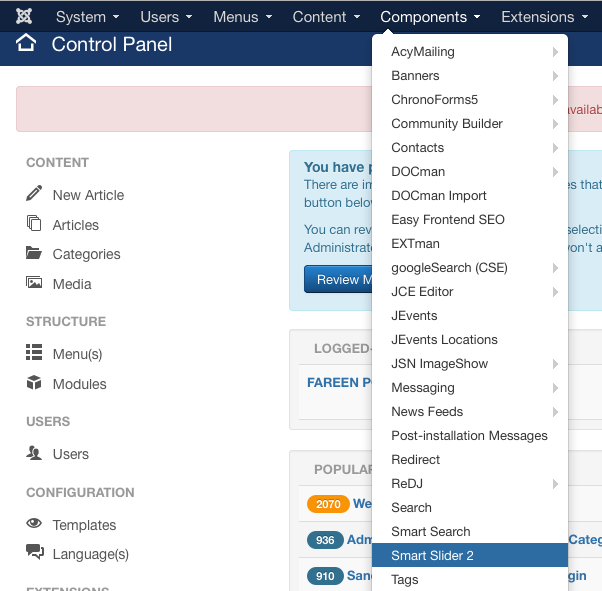Open JCE Editor component

pos(470,292)
